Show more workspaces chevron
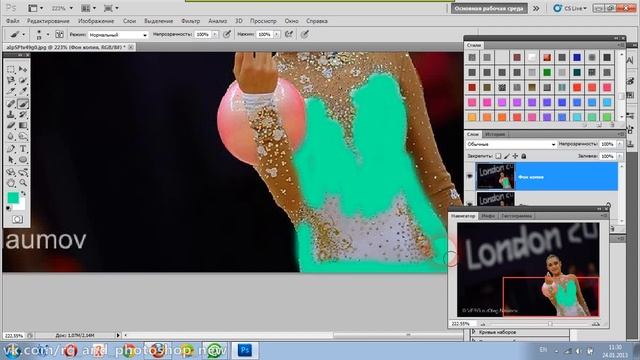This screenshot has height=360, width=640. click(536, 8)
